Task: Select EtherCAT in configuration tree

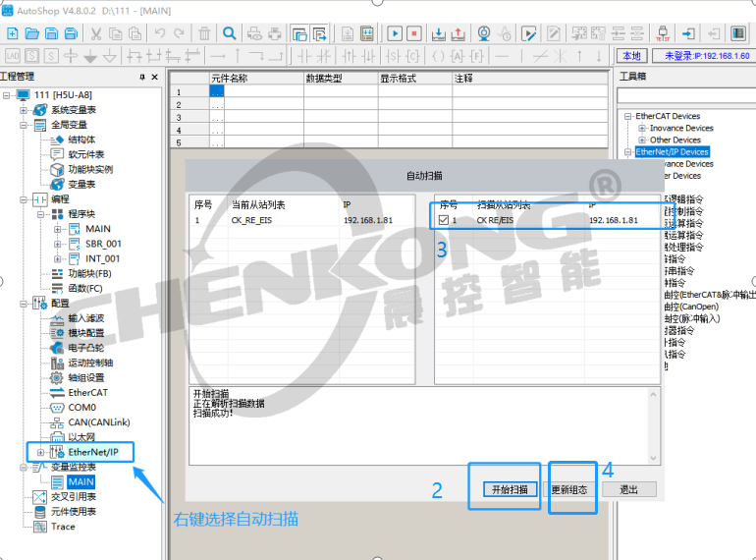Action: (87, 393)
